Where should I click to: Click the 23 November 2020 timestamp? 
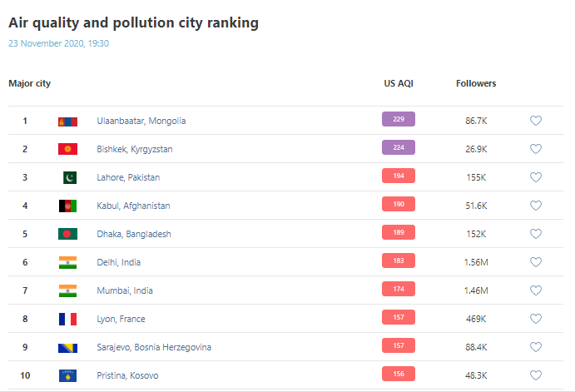tap(58, 43)
